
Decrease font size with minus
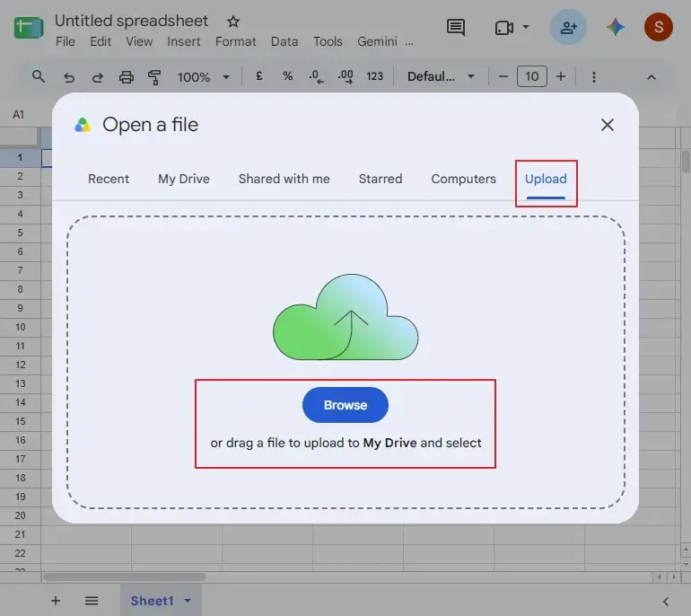click(503, 76)
